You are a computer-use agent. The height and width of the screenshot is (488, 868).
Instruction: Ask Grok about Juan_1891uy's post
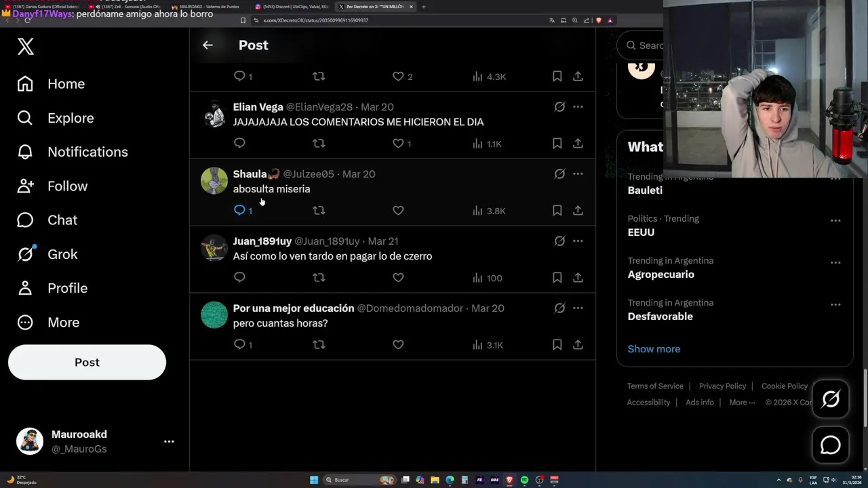pyautogui.click(x=559, y=241)
